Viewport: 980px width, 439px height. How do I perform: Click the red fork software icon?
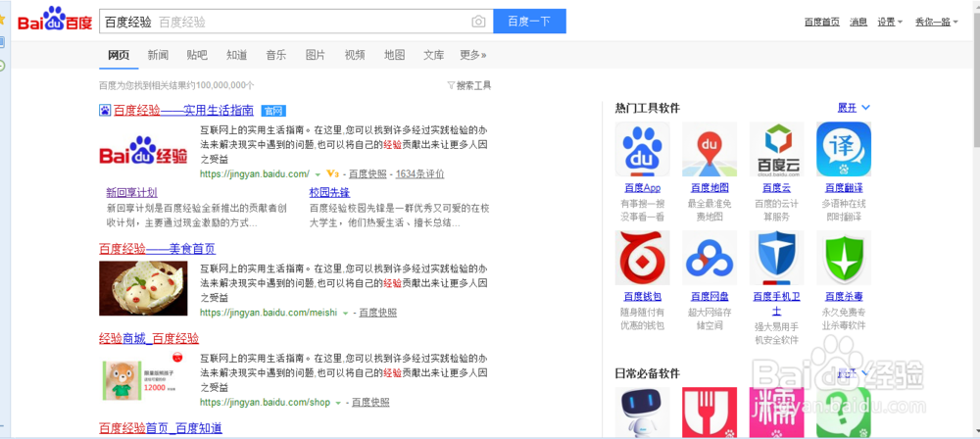point(710,413)
